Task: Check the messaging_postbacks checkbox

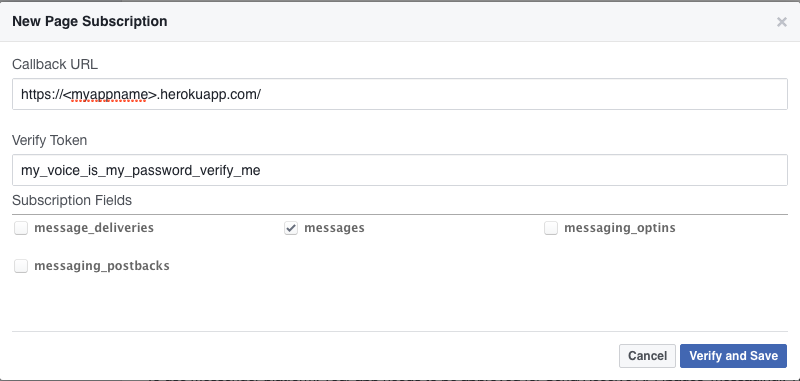Action: click(x=21, y=266)
